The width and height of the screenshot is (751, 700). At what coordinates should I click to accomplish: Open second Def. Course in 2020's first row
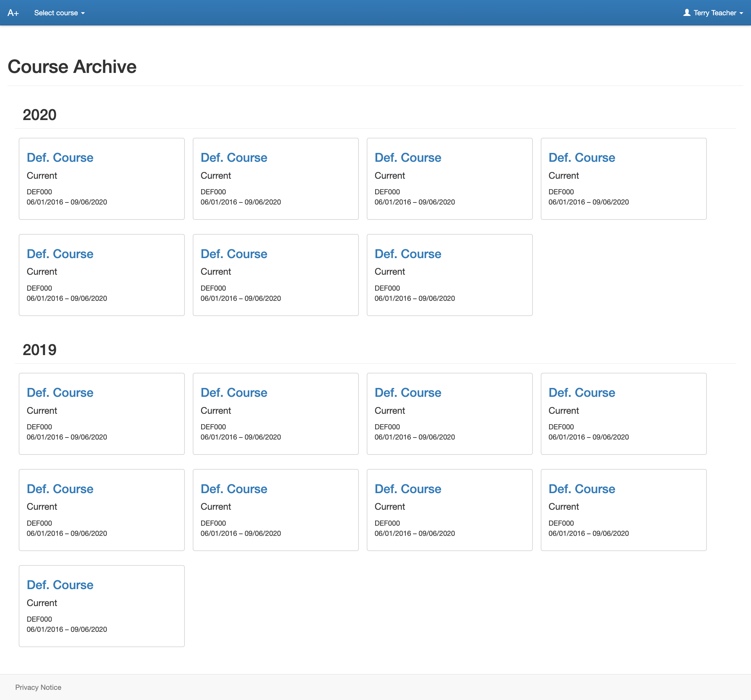pyautogui.click(x=233, y=157)
